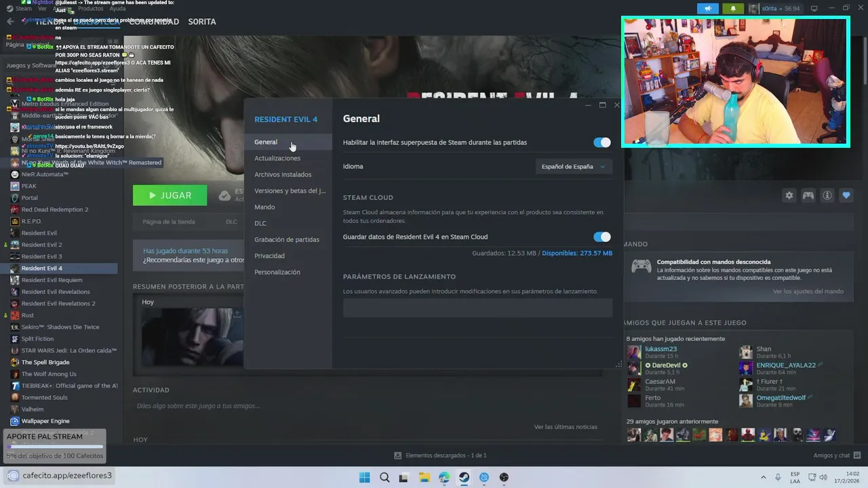The height and width of the screenshot is (488, 868).
Task: Click the Wallpaper Engine game icon
Action: pos(14,421)
